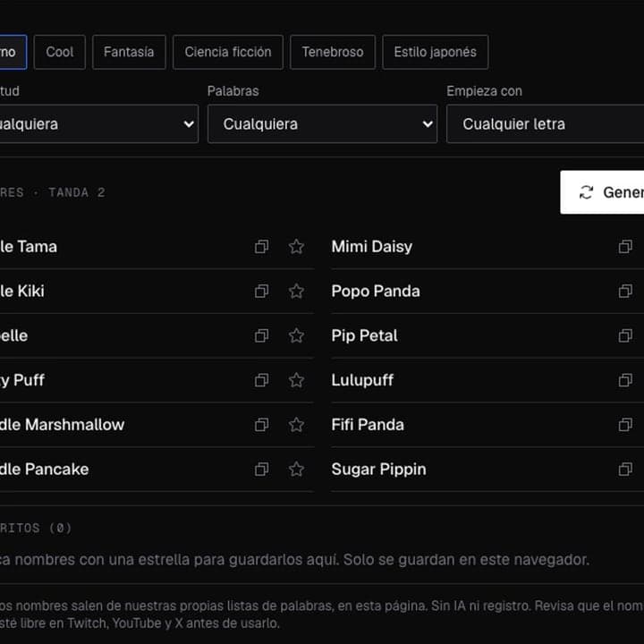Favorite the name ending in 'le Kiki'

coord(296,292)
